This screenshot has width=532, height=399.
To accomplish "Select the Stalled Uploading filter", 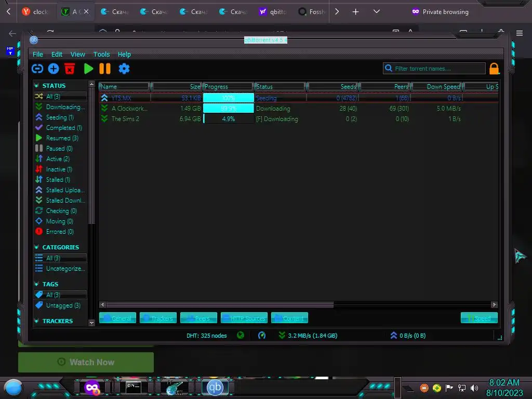I will click(60, 190).
